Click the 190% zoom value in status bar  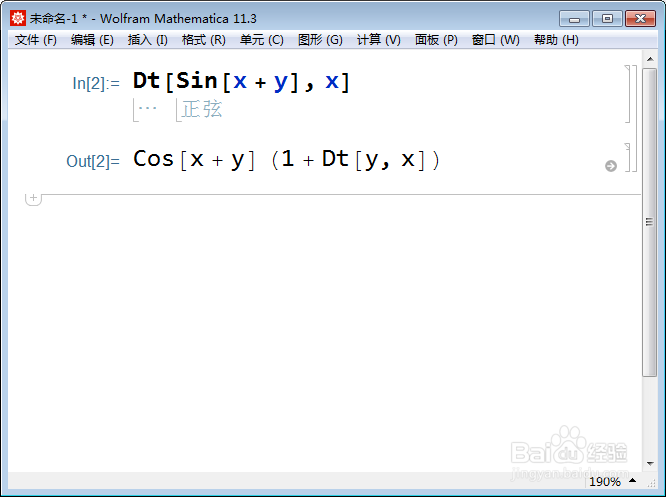[x=605, y=482]
